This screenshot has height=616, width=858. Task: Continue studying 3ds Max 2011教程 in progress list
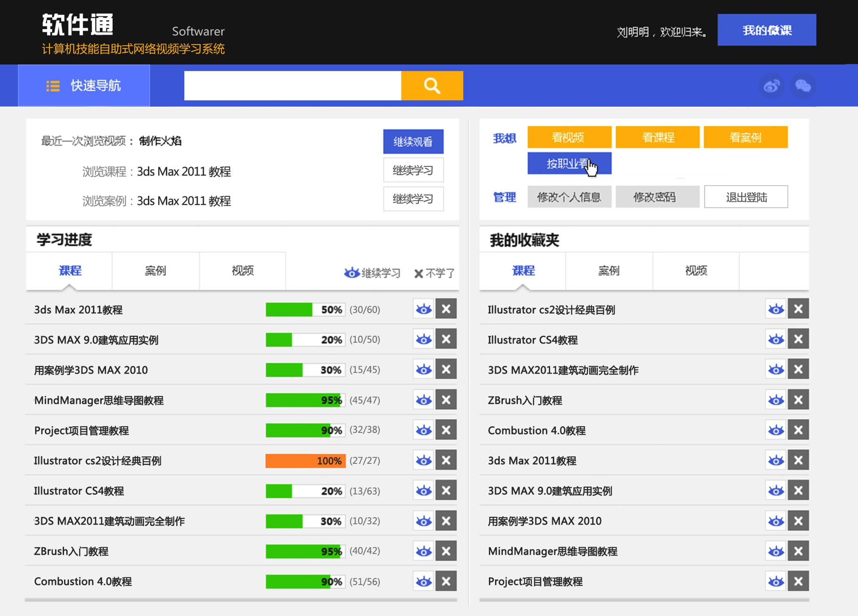(423, 309)
